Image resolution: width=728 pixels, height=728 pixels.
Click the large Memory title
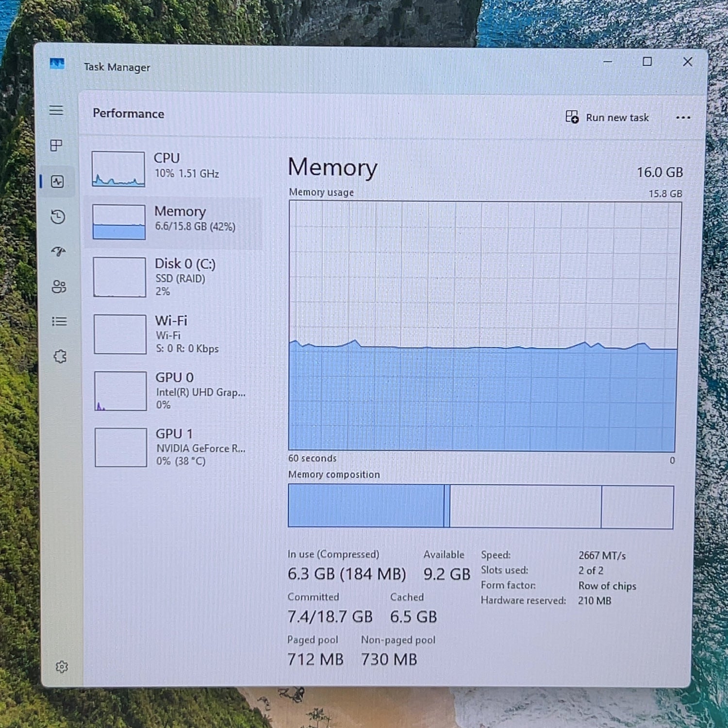(x=332, y=168)
